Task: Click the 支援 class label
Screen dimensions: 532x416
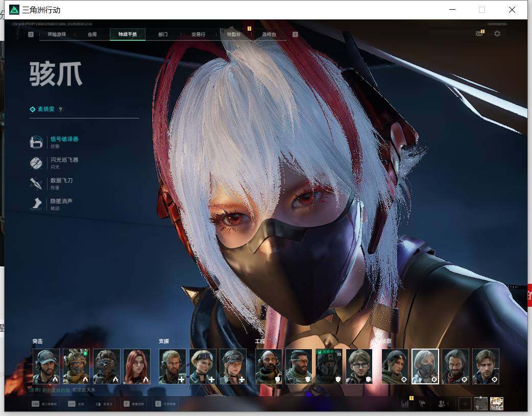Action: [164, 341]
